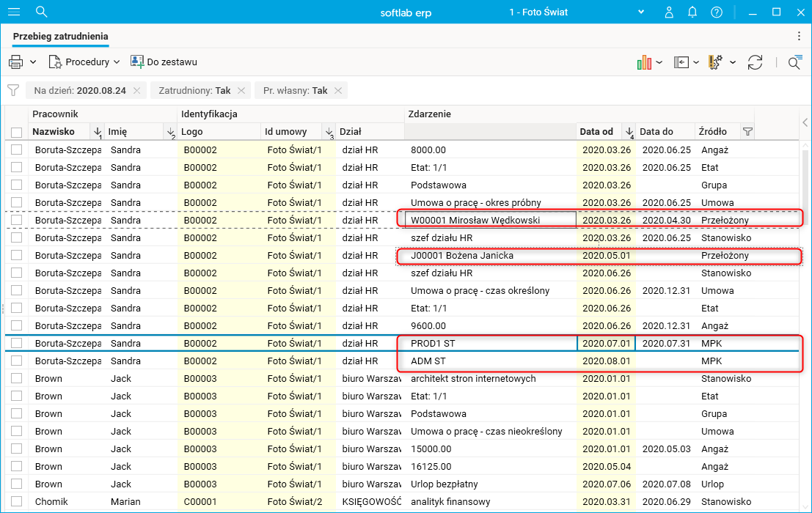Click the help question mark icon
The image size is (812, 513).
[x=717, y=12]
